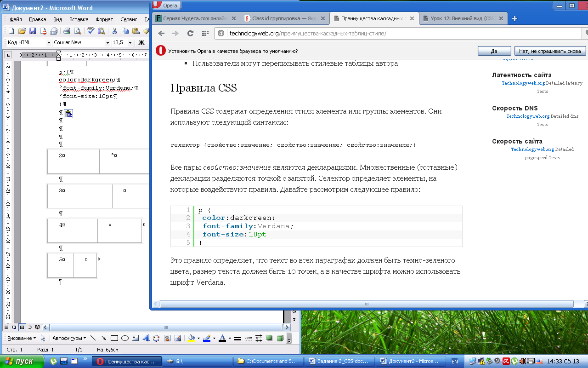Open the font dropdown showing Courier New

tap(108, 42)
